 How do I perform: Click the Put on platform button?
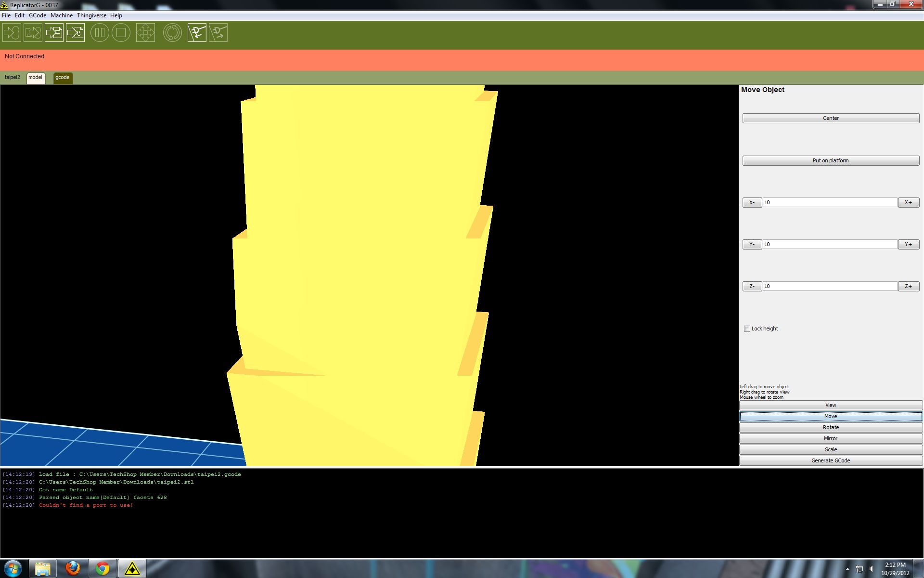pos(830,160)
